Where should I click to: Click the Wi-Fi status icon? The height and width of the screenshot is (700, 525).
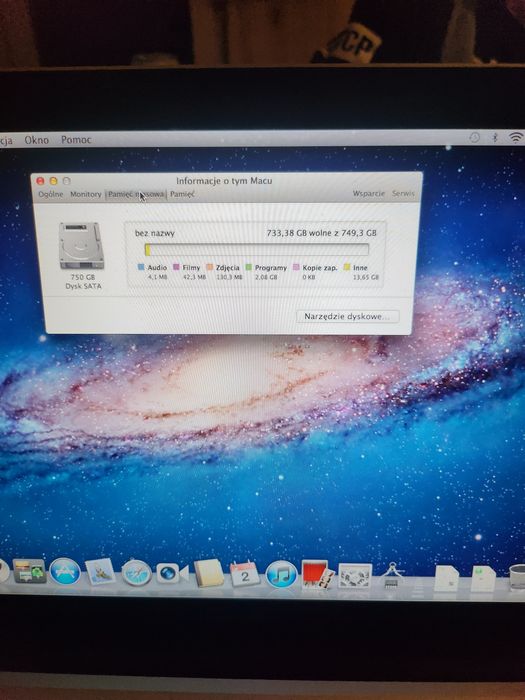point(516,138)
